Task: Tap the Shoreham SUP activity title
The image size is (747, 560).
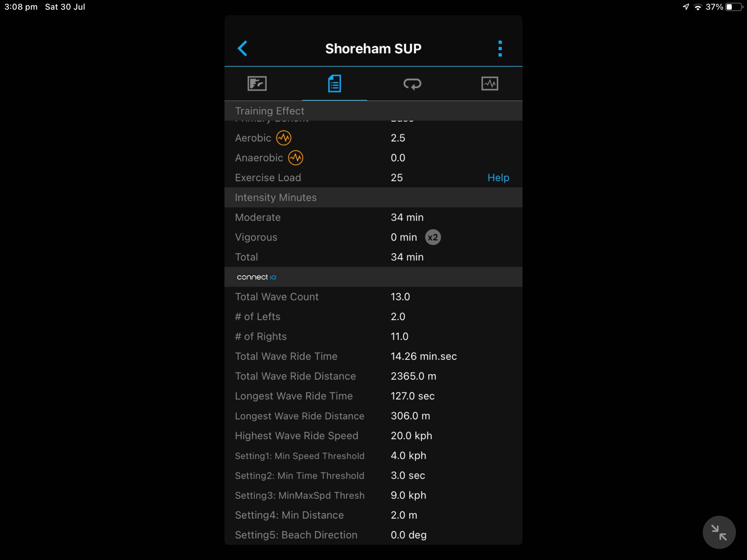Action: [373, 49]
